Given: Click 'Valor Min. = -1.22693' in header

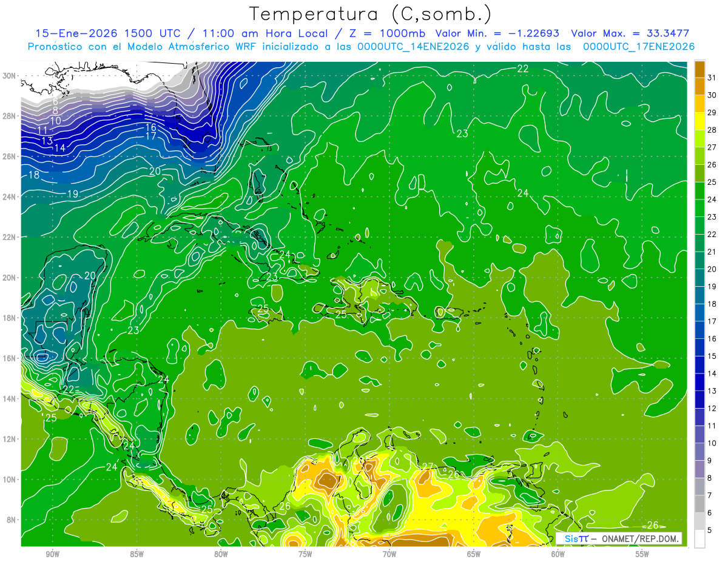Looking at the screenshot, I should (x=498, y=33).
